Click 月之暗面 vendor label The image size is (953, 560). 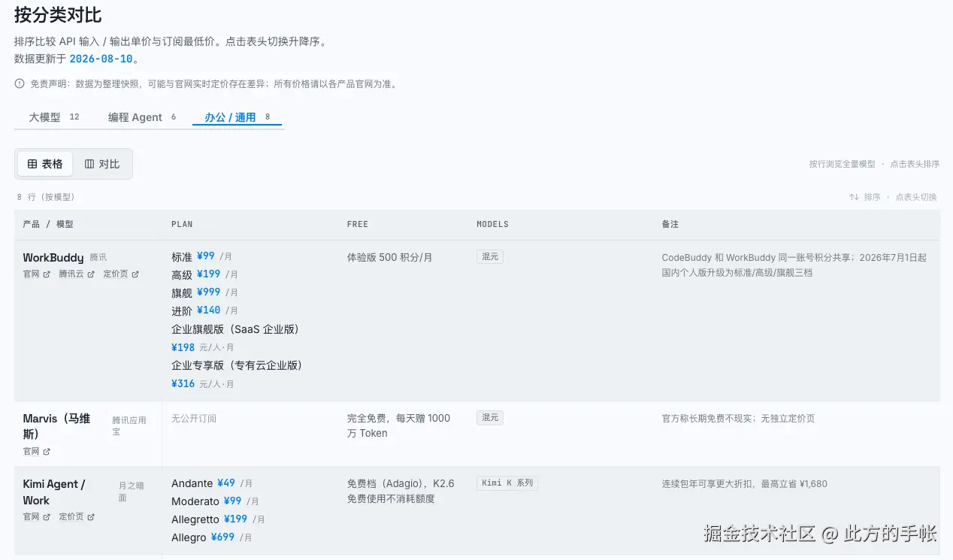coord(133,492)
